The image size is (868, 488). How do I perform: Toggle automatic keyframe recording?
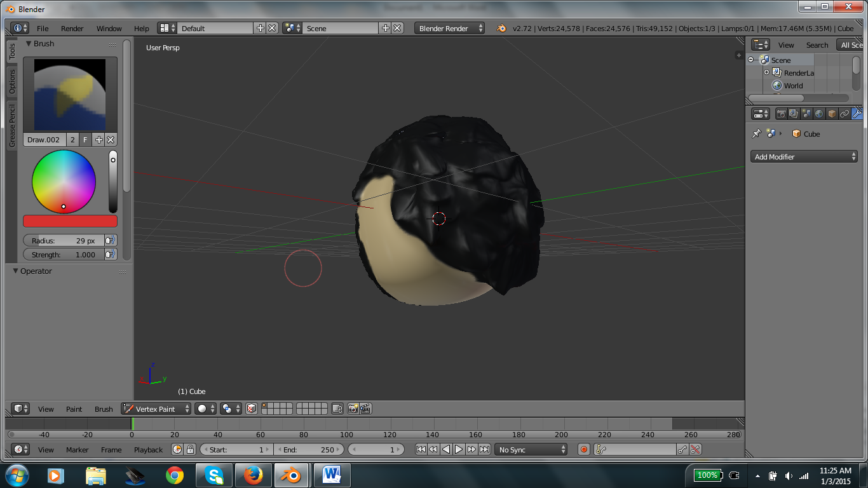click(584, 449)
